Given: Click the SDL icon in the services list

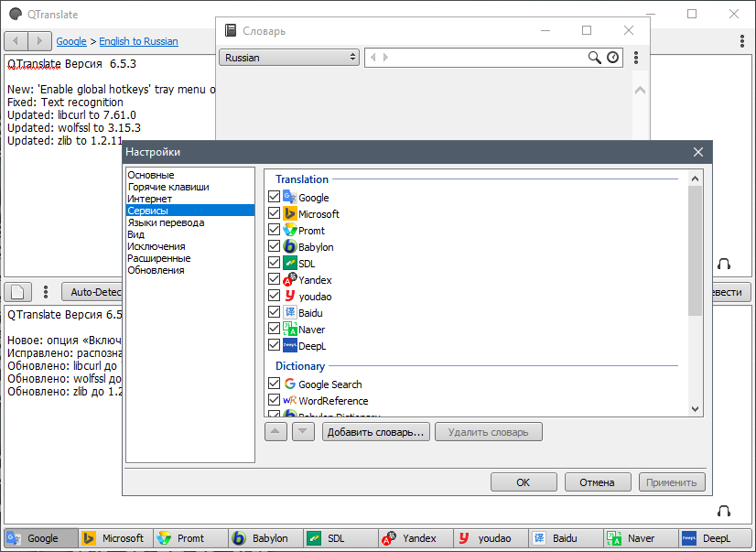Looking at the screenshot, I should tap(290, 264).
